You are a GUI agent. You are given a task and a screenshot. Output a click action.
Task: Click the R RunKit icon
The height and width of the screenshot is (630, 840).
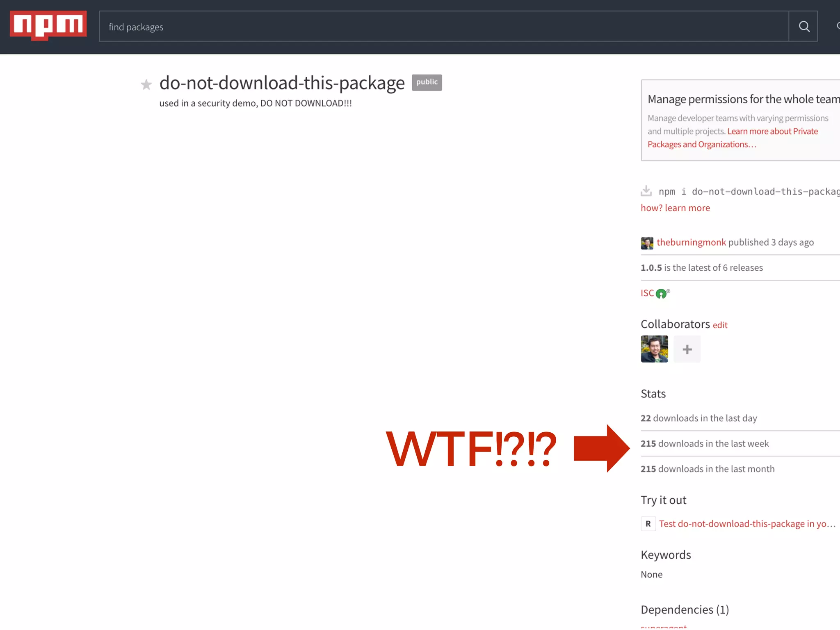tap(648, 524)
